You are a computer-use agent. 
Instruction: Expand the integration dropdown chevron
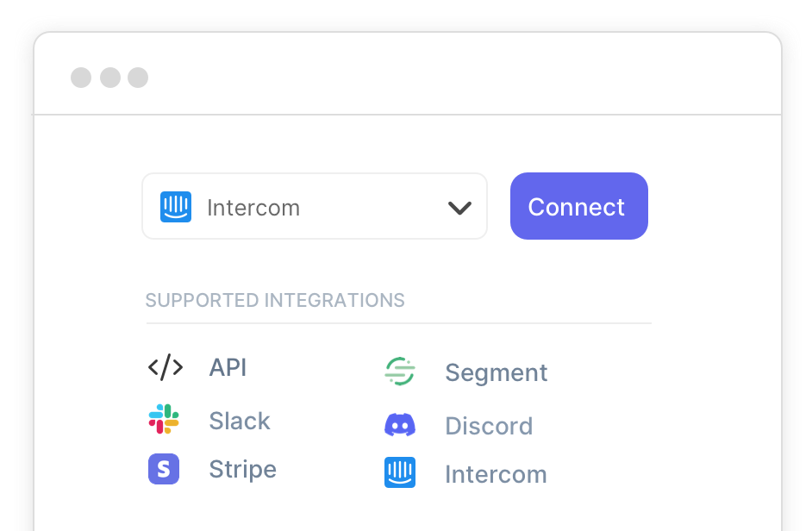coord(460,208)
